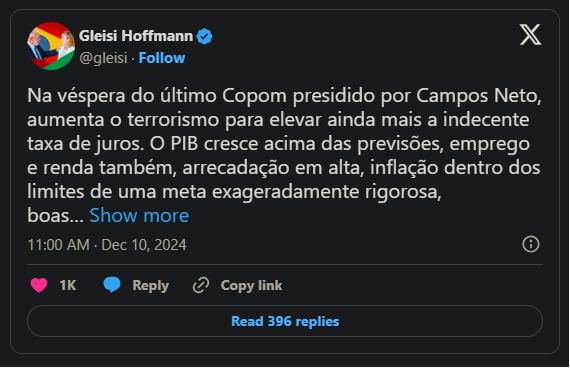Click the Dec 10, 2024 date
This screenshot has width=570, height=368.
144,245
